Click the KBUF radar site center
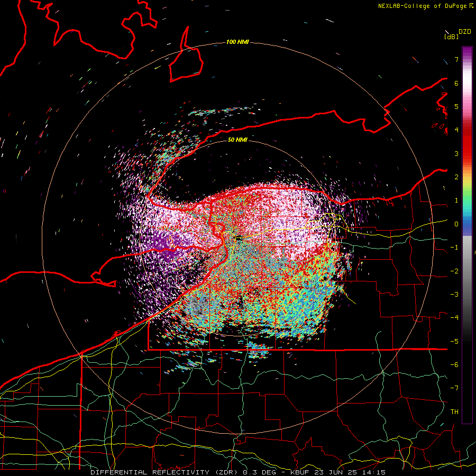The height and width of the screenshot is (476, 476). pos(239,239)
